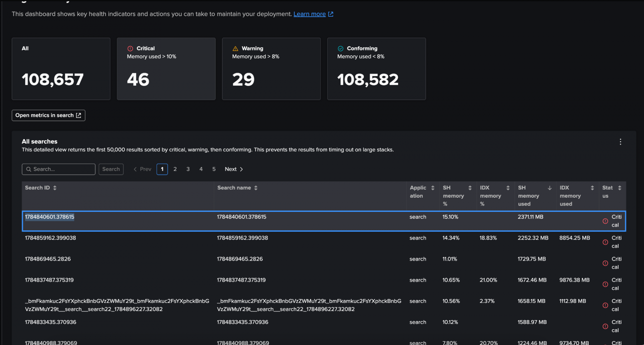The width and height of the screenshot is (644, 345).
Task: Go to page 2 of results
Action: (x=175, y=169)
